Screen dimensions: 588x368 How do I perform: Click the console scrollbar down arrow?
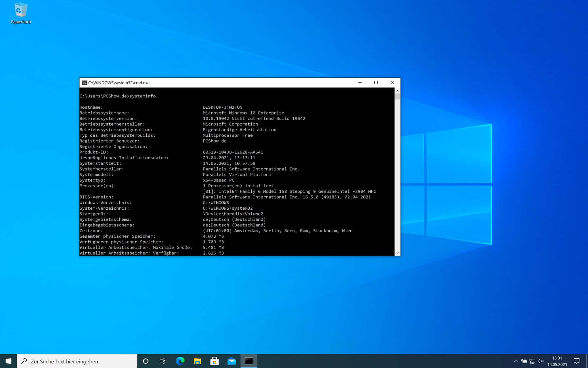click(397, 253)
